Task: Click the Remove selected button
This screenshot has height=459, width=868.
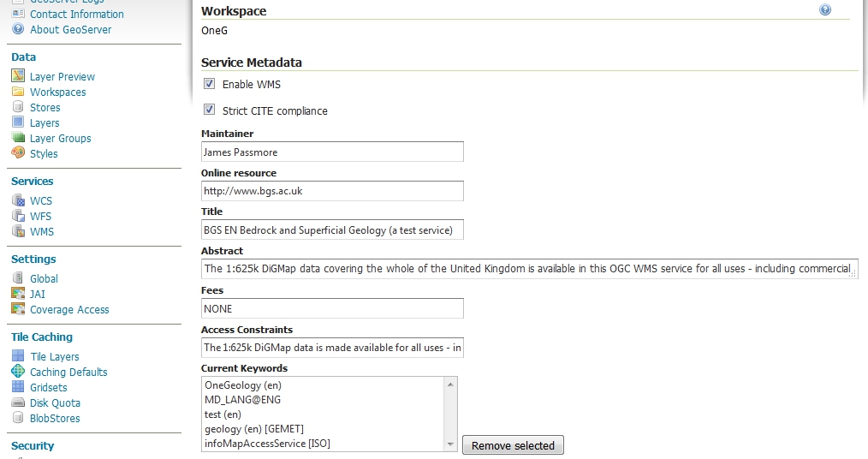Action: [513, 445]
